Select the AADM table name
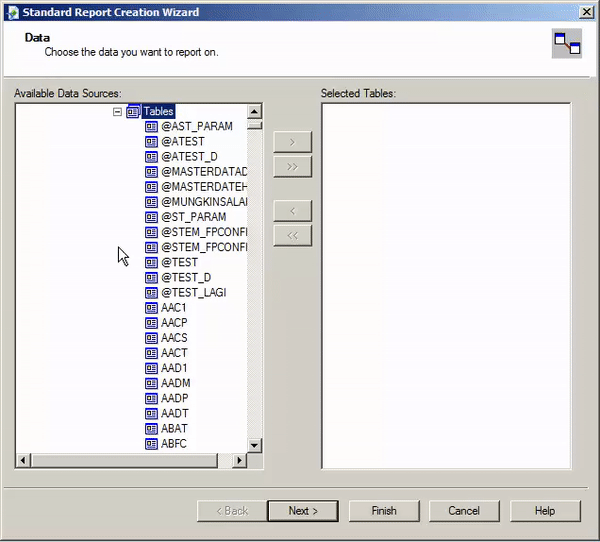Screen dimensions: 600x542 pyautogui.click(x=176, y=383)
